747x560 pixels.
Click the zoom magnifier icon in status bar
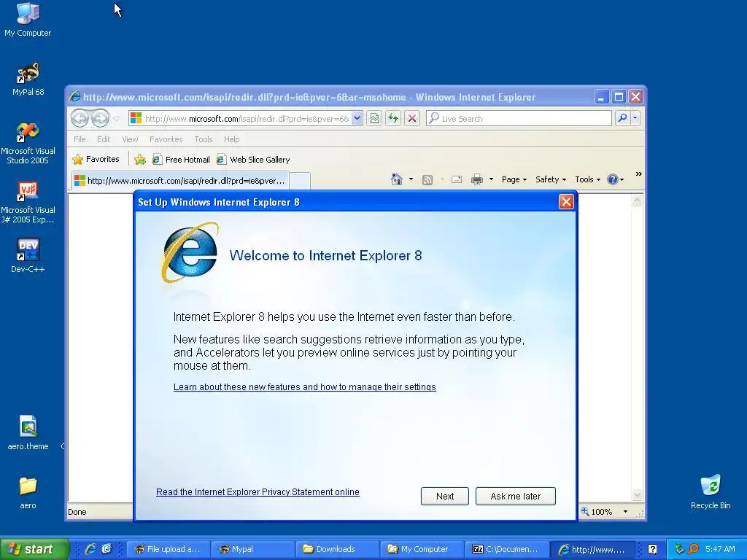point(585,511)
